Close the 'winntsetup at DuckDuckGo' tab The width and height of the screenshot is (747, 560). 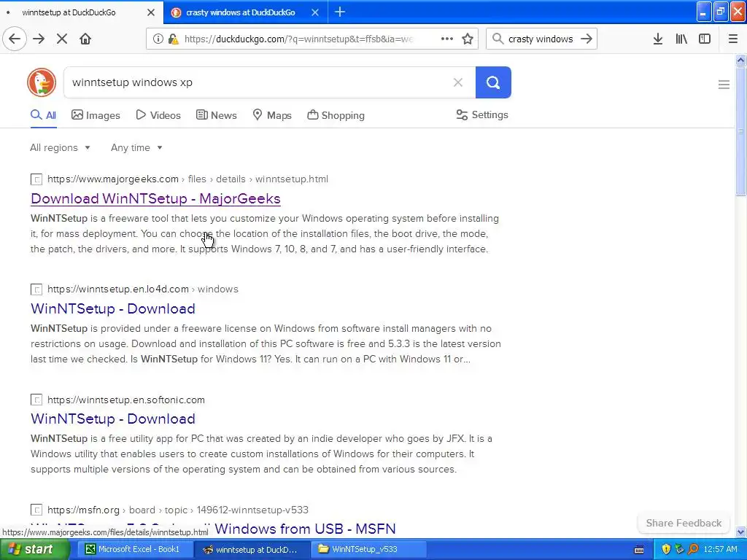coord(151,12)
